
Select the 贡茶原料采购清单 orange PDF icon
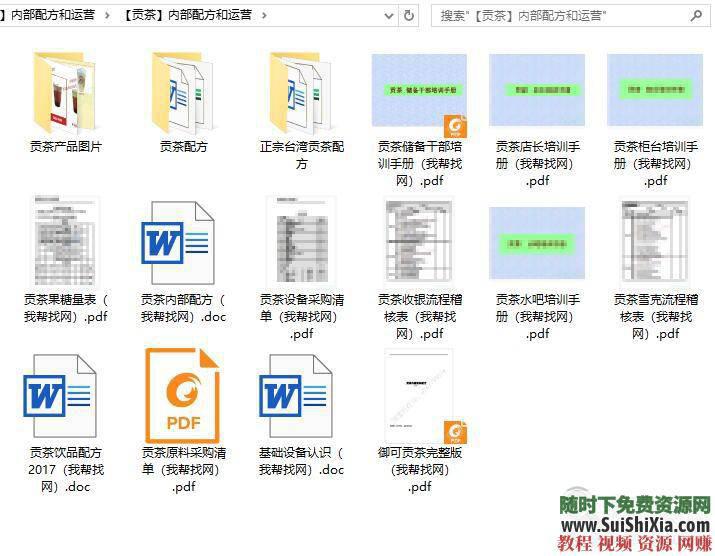pos(183,395)
